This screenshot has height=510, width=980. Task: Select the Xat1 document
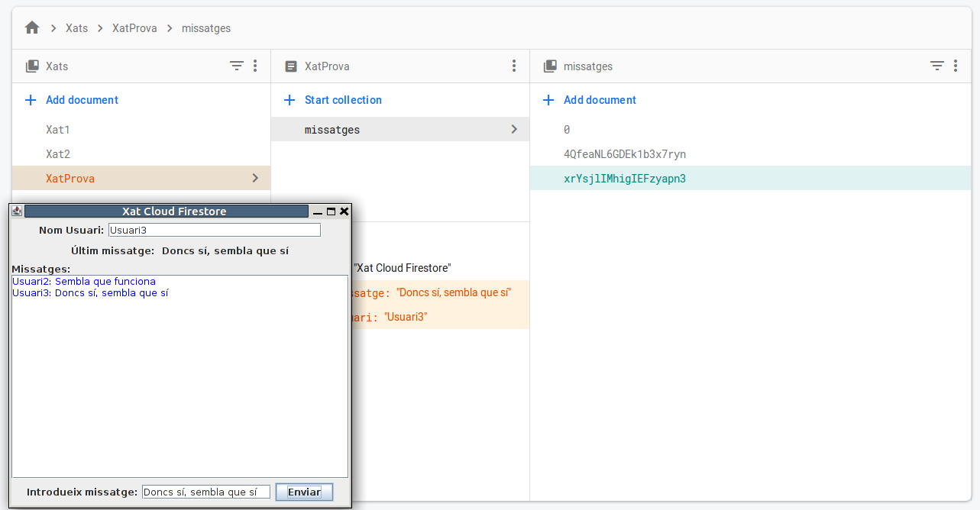pyautogui.click(x=58, y=130)
